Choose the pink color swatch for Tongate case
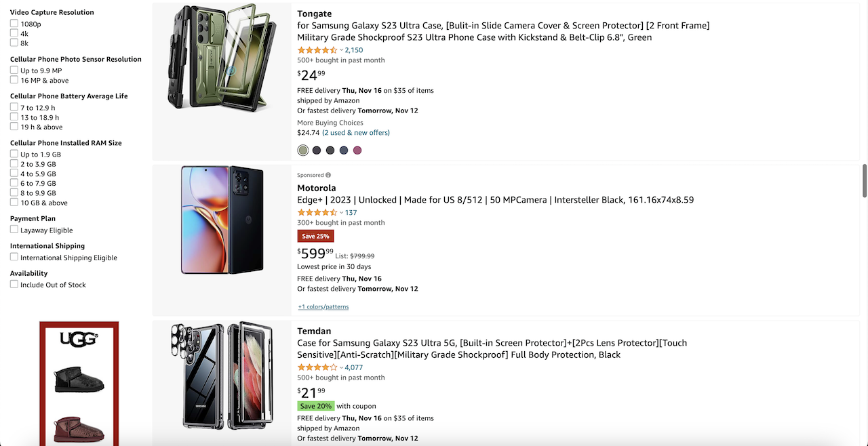 pyautogui.click(x=357, y=150)
